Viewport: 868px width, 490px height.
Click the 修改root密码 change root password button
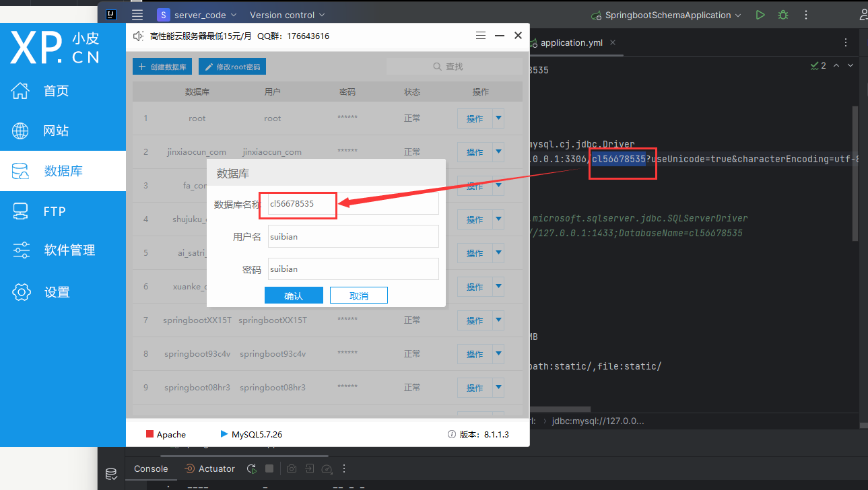tap(232, 67)
